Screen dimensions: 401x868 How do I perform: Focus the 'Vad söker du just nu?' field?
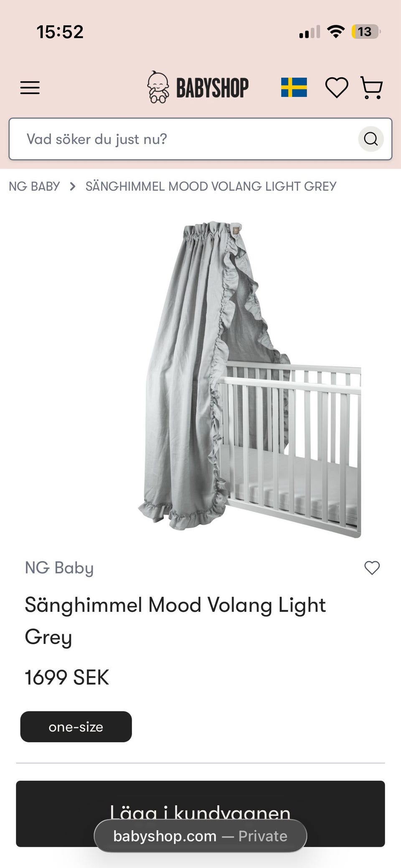[200, 139]
